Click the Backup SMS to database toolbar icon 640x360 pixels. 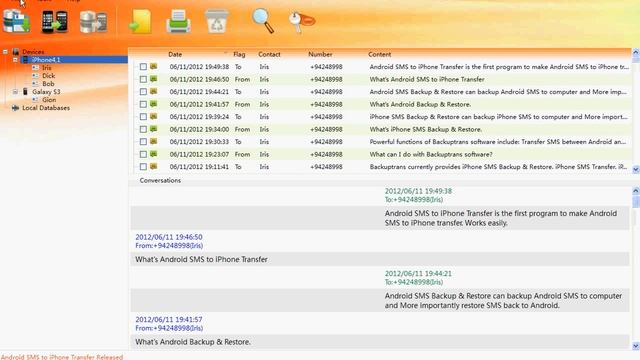pyautogui.click(x=16, y=21)
